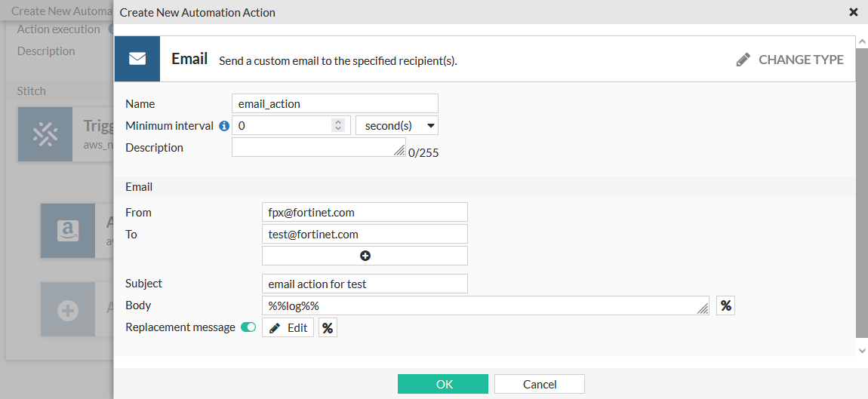
Task: Add another recipient with plus icon
Action: pyautogui.click(x=365, y=256)
